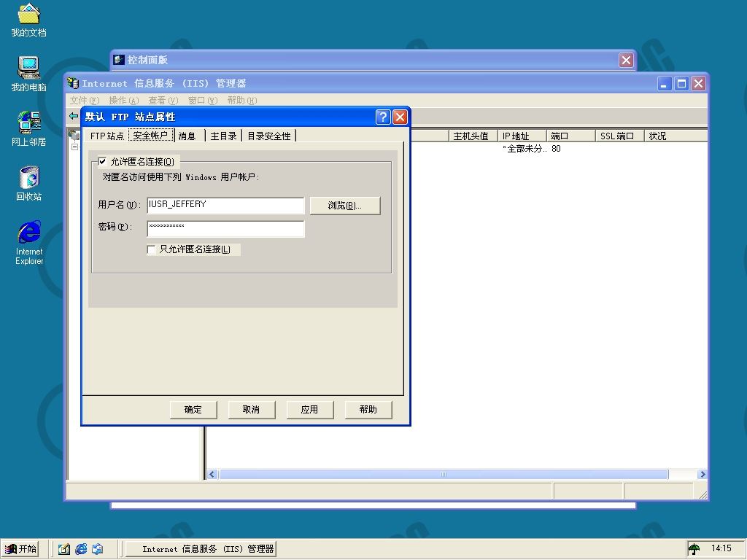Click the umbrella system tray icon
Screen dimensions: 747x560
695,549
